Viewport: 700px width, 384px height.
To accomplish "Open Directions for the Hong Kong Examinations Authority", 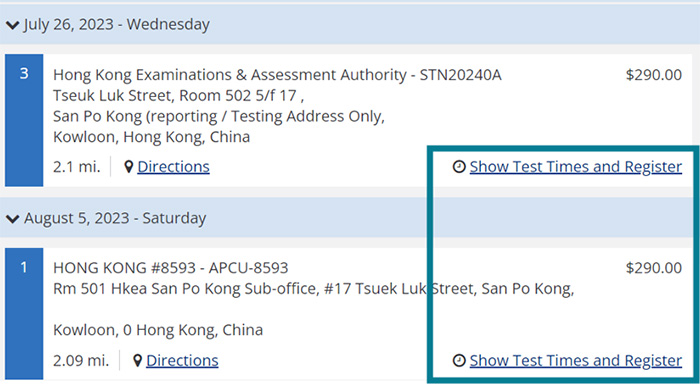I will [x=173, y=167].
